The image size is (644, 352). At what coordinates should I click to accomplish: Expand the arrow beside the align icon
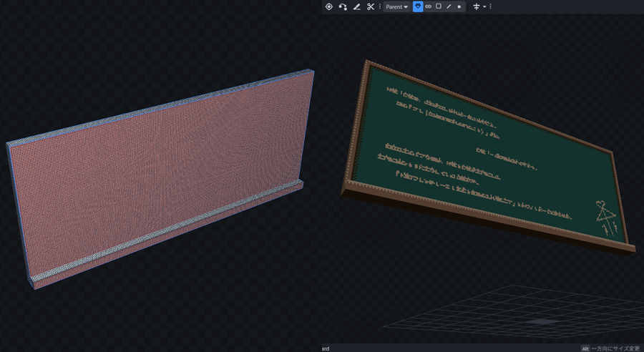484,6
